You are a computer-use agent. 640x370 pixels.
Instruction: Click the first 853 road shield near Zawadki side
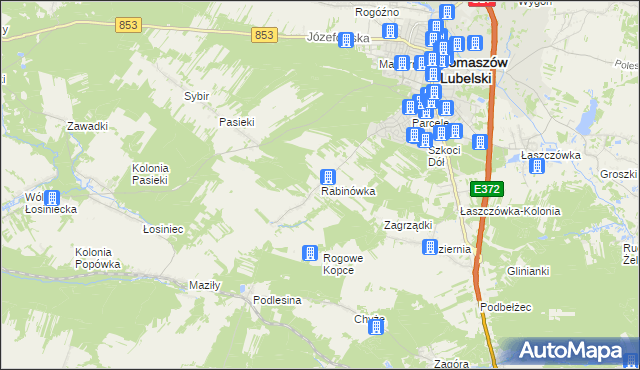click(128, 25)
